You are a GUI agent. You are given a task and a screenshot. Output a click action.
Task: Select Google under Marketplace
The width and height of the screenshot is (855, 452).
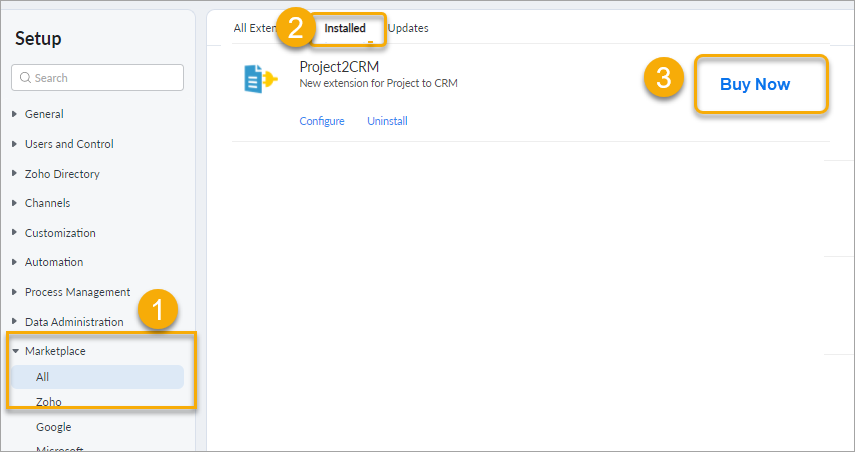53,427
